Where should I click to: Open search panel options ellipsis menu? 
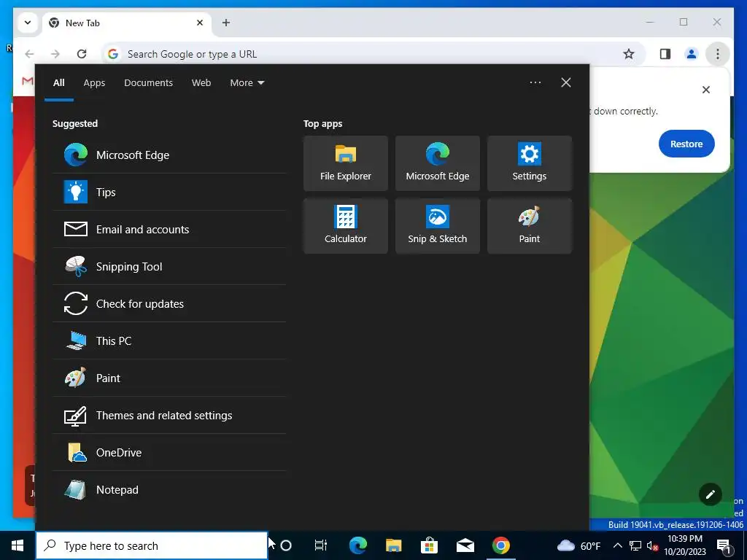[535, 82]
